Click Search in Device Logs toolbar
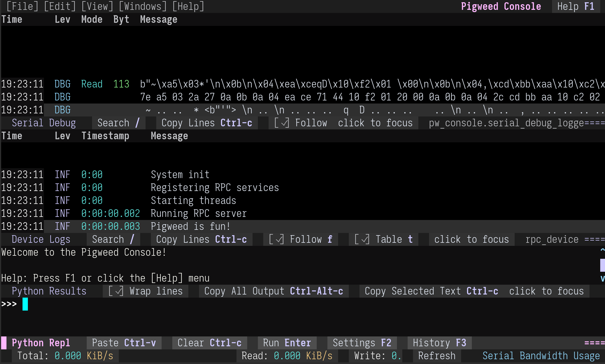The image size is (605, 364). pyautogui.click(x=113, y=239)
